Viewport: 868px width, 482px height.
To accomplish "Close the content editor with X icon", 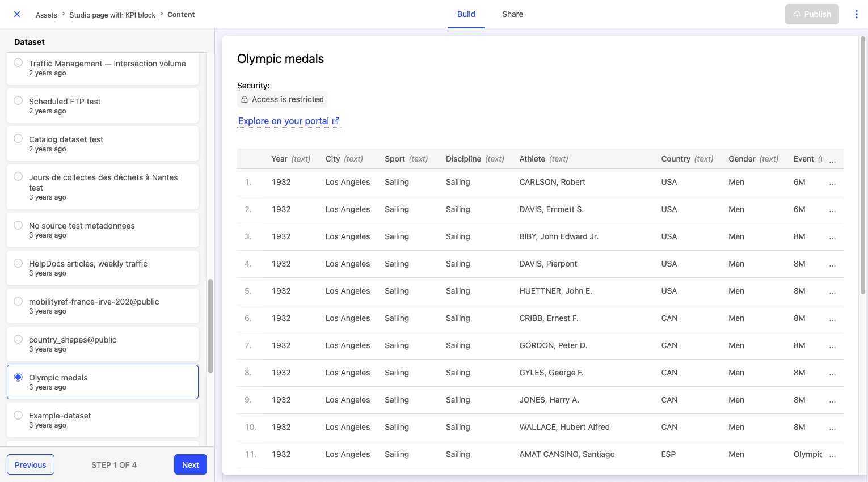I will [x=17, y=14].
